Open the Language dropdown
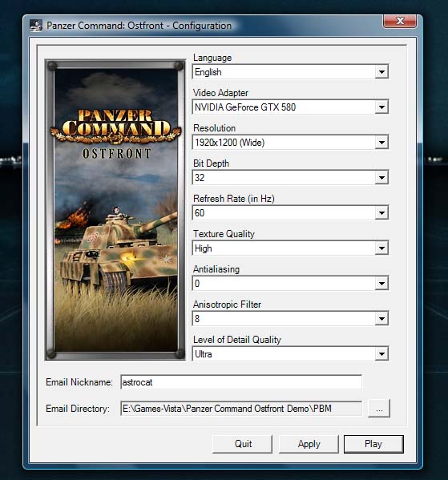The height and width of the screenshot is (480, 448). tap(290, 72)
